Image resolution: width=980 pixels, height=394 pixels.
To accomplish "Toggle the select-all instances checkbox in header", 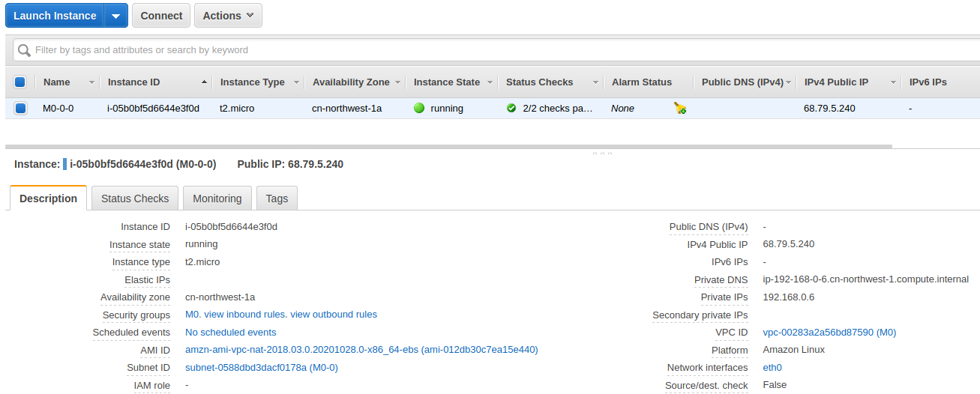I will tap(20, 82).
